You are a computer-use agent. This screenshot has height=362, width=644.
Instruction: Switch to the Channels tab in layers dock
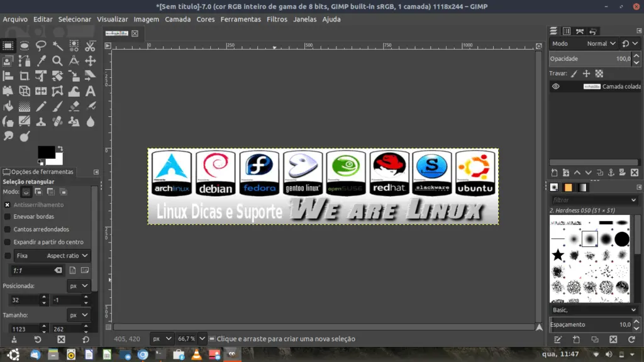[567, 31]
